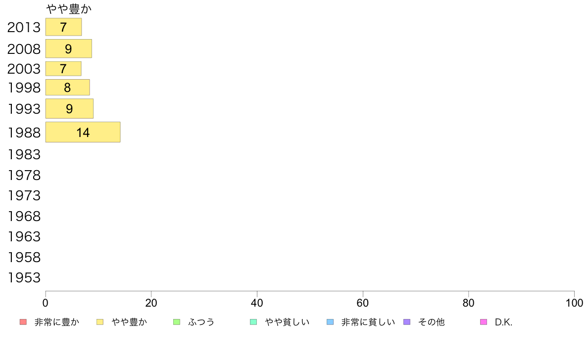Select the 2003 bar showing 7
Viewport: 588px width, 364px height.
click(x=63, y=69)
